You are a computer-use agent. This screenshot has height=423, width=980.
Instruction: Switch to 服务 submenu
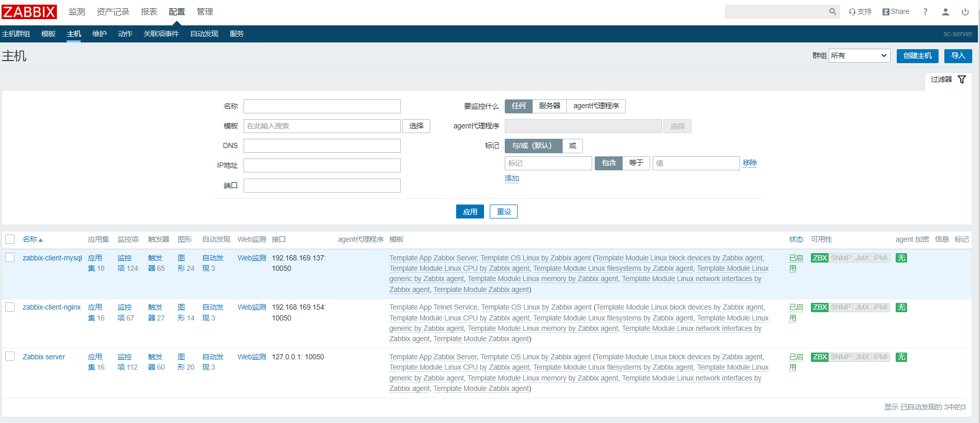tap(236, 34)
